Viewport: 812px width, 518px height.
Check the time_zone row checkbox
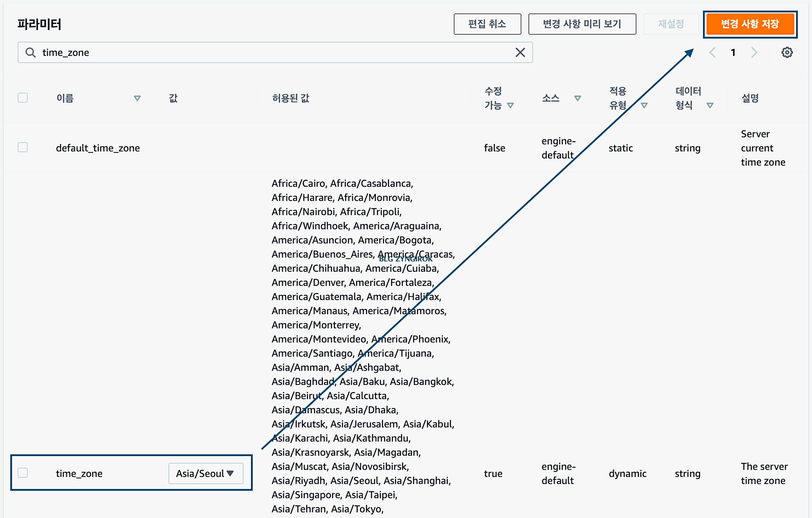tap(23, 473)
